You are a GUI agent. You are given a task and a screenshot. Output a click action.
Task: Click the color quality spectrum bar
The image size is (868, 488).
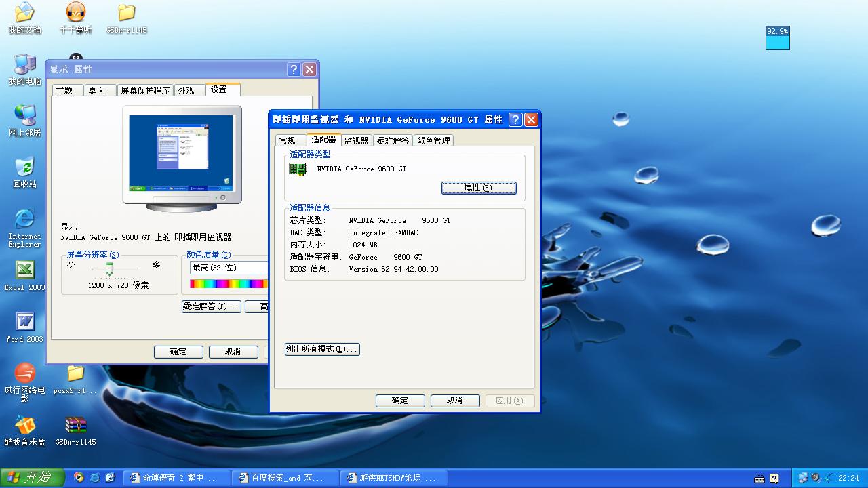tap(229, 284)
